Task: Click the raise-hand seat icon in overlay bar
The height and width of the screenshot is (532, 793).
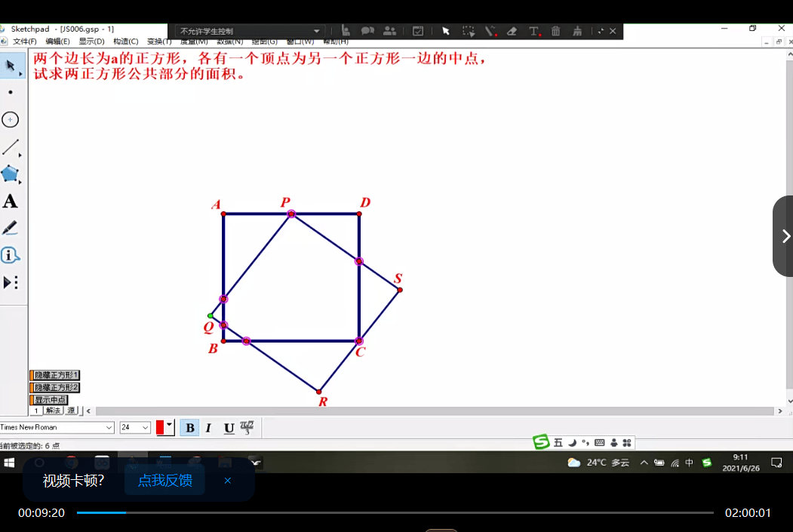Action: click(346, 31)
